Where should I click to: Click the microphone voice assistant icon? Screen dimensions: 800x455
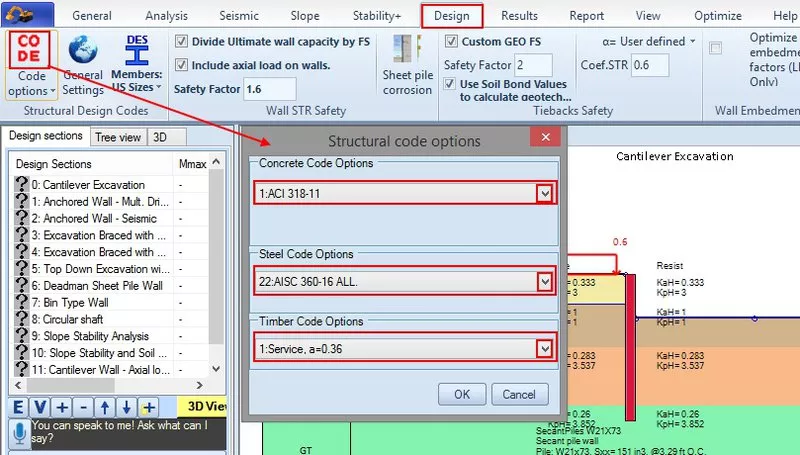point(20,433)
